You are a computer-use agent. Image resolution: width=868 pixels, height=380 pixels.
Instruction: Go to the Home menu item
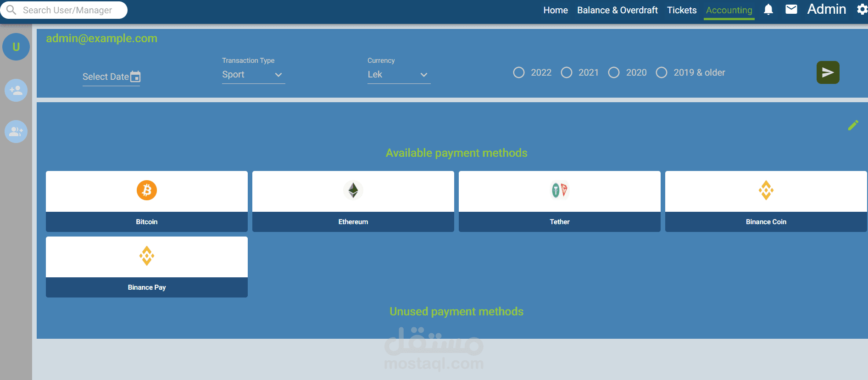tap(556, 10)
